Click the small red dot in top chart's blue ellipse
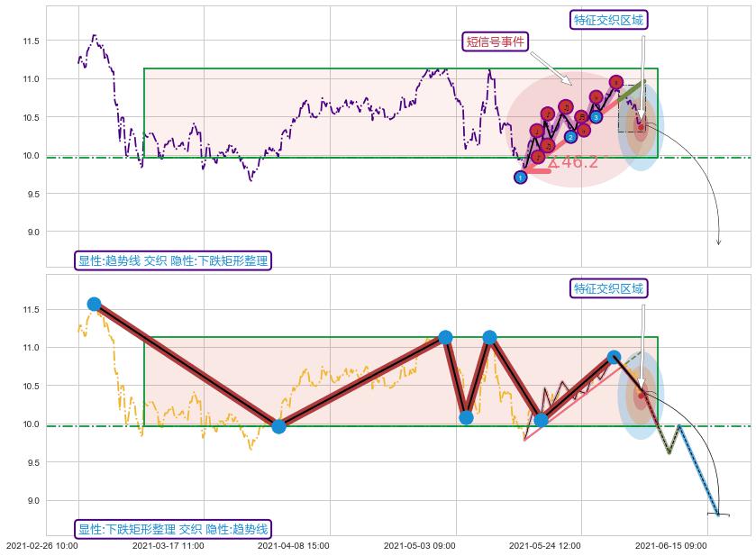The height and width of the screenshot is (556, 756). click(x=641, y=127)
